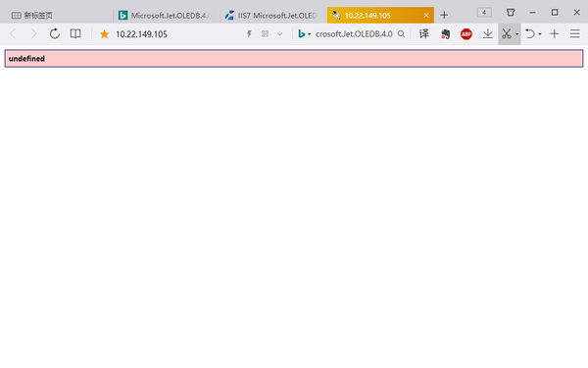Close the browser window

pos(576,13)
